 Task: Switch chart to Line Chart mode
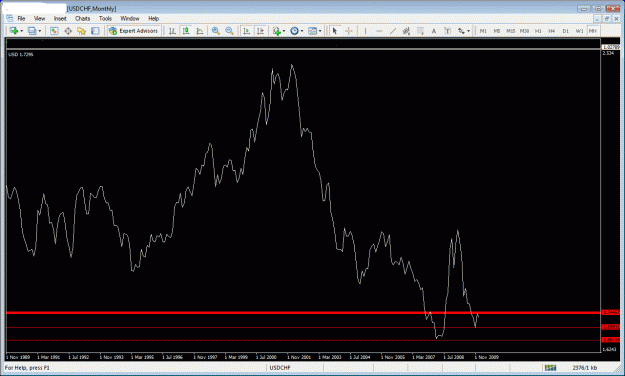[x=200, y=31]
